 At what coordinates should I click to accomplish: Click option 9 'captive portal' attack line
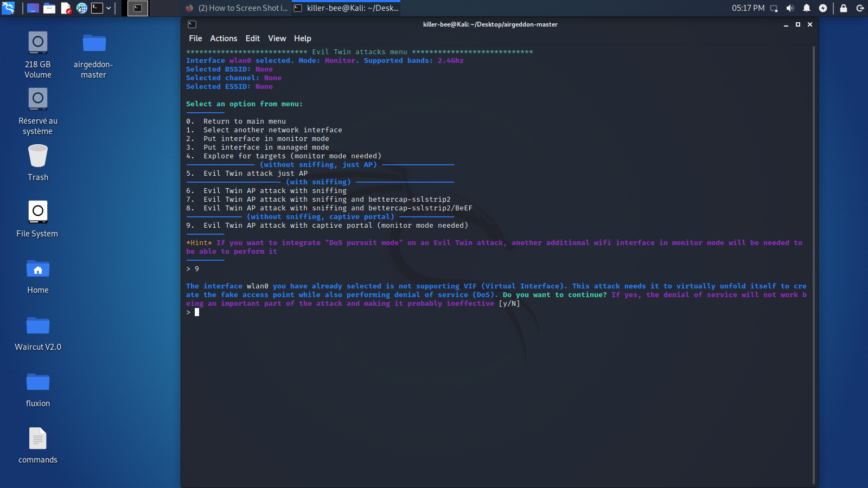[327, 226]
